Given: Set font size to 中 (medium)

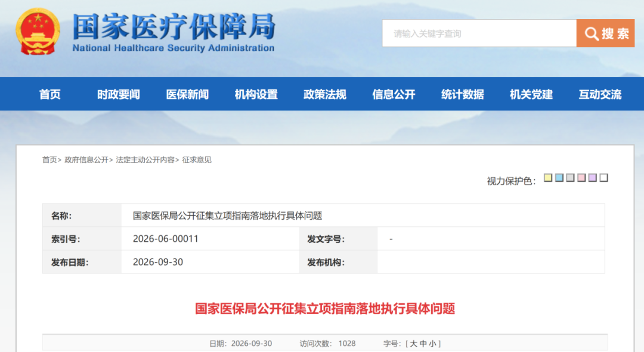Looking at the screenshot, I should 423,344.
